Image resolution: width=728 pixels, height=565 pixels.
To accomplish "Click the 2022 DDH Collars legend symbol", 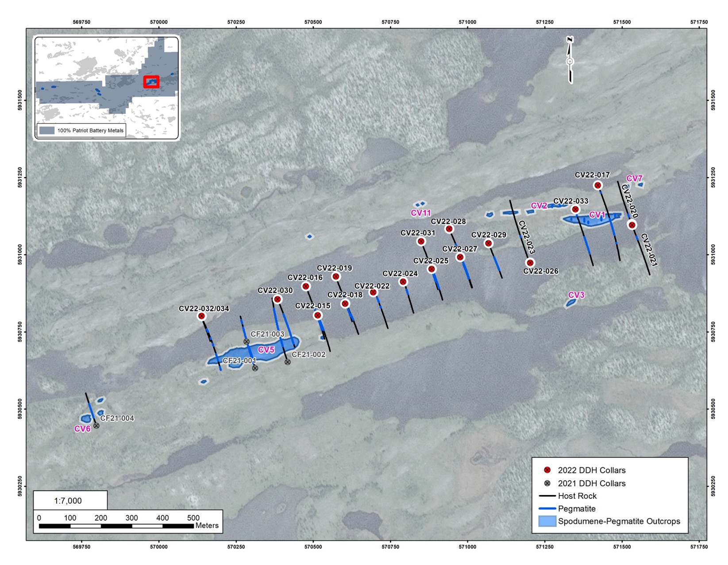I will 547,470.
